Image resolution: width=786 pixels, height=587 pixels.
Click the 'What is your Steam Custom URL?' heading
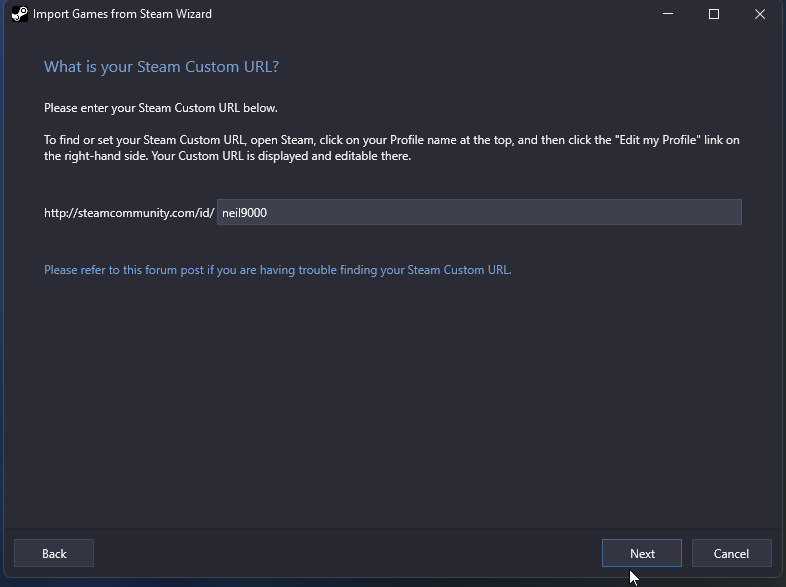[x=161, y=67]
